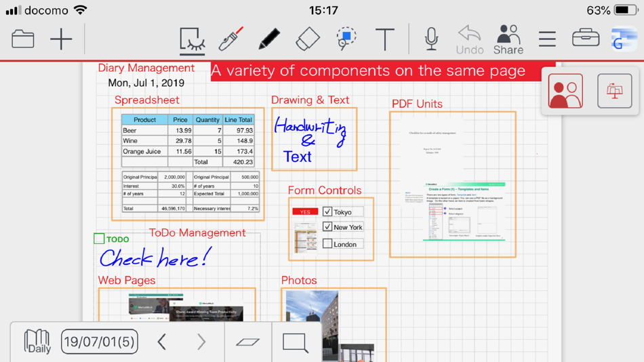Uncheck the Tokyo checkbox

point(327,212)
